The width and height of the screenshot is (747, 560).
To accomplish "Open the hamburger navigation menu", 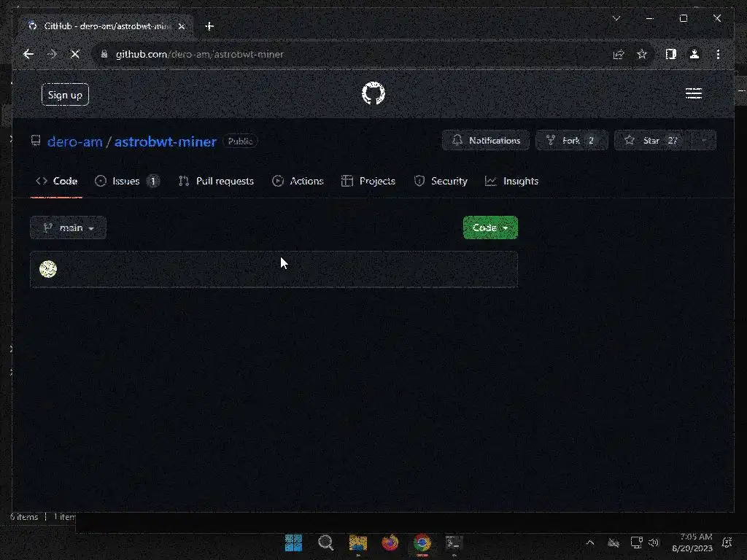I will tap(693, 93).
